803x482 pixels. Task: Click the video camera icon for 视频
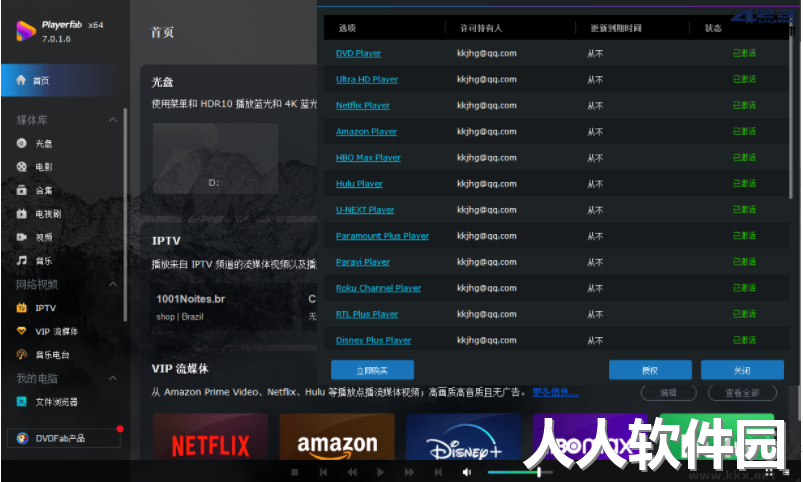[22, 237]
